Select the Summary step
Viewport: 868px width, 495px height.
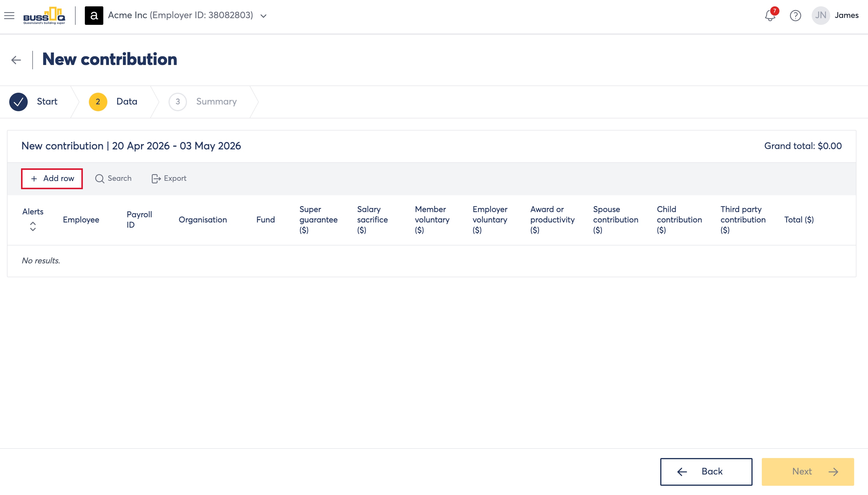pyautogui.click(x=203, y=102)
